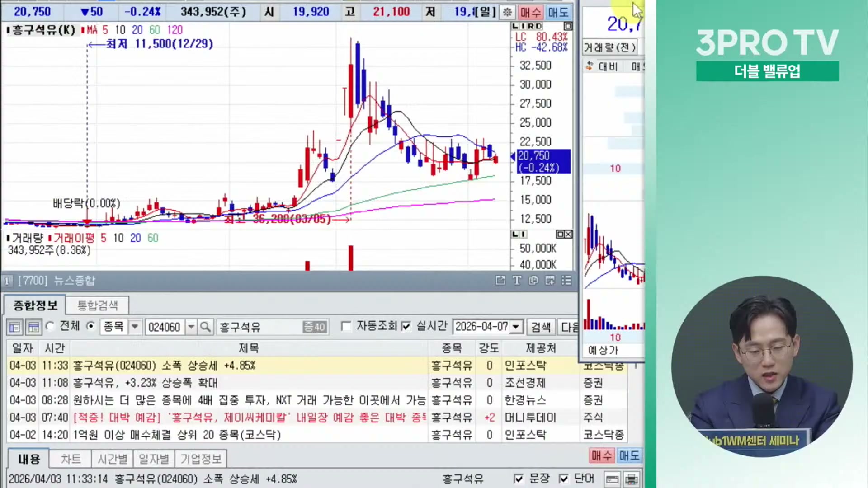868x488 pixels.
Task: Uncheck the 실시간 checkbox
Action: click(x=406, y=326)
